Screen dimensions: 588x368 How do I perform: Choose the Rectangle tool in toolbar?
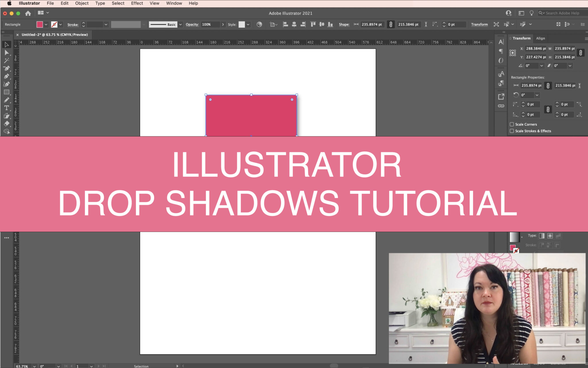point(6,92)
